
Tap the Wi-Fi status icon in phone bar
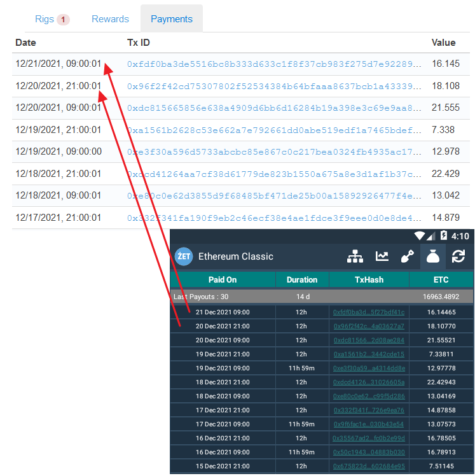coord(419,235)
